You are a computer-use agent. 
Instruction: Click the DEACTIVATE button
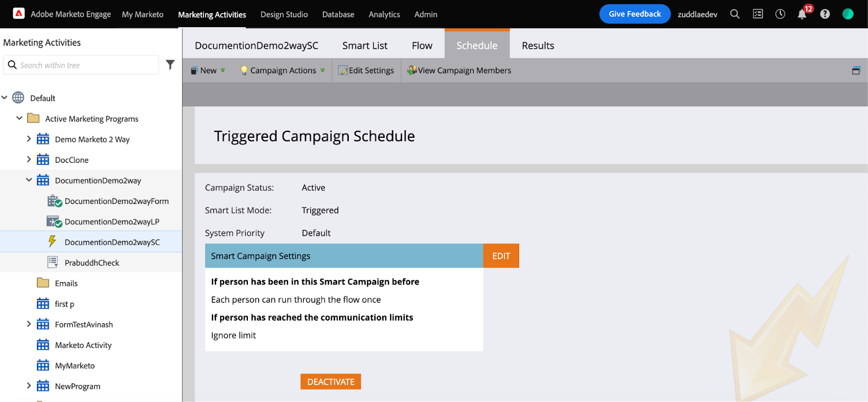point(331,382)
